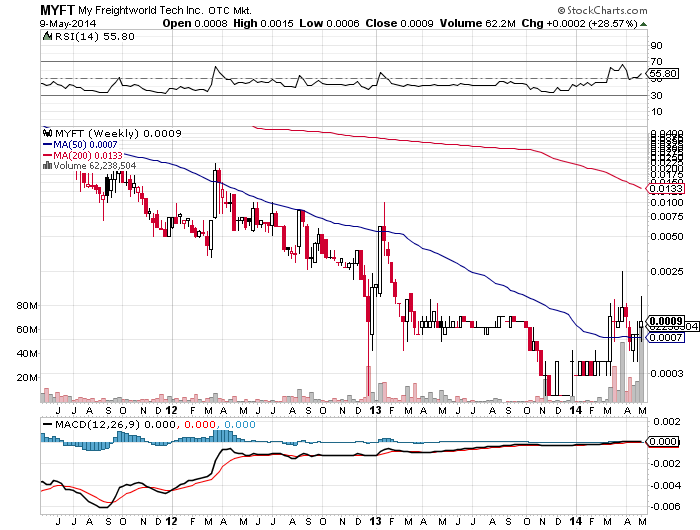Click the 0.0003 price axis label
700x530 pixels.
point(667,373)
